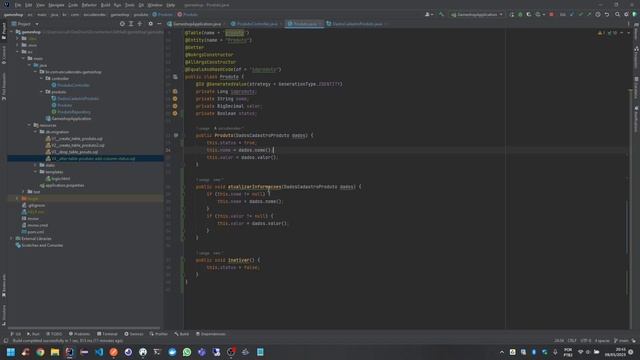Click the Git update project icon

572,15
